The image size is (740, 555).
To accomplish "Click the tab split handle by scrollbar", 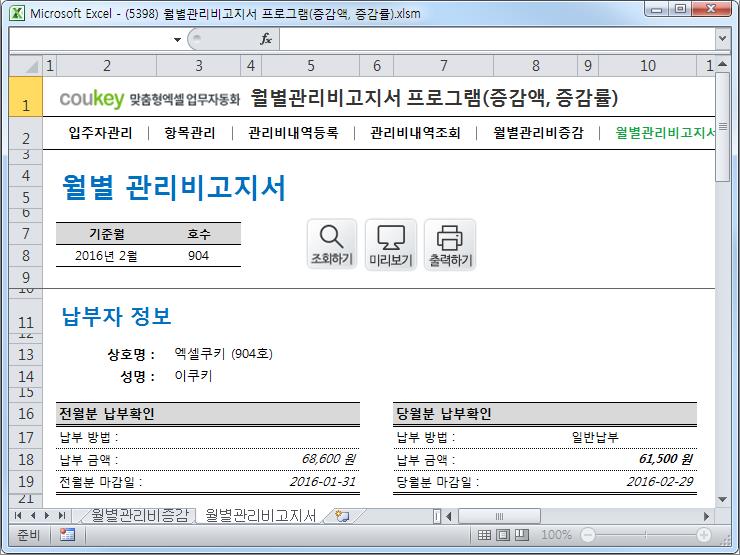I will (437, 516).
